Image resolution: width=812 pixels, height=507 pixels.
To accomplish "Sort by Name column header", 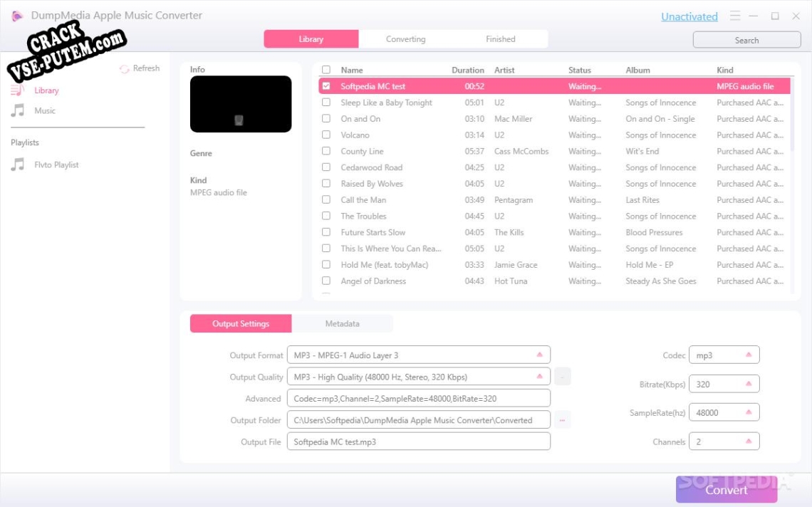I will point(352,70).
